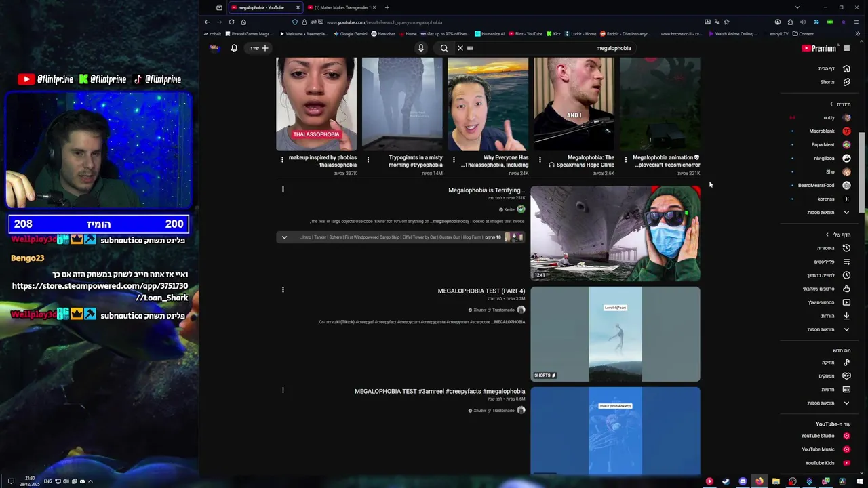Open Shorts in the YouTube sidebar

pos(834,82)
